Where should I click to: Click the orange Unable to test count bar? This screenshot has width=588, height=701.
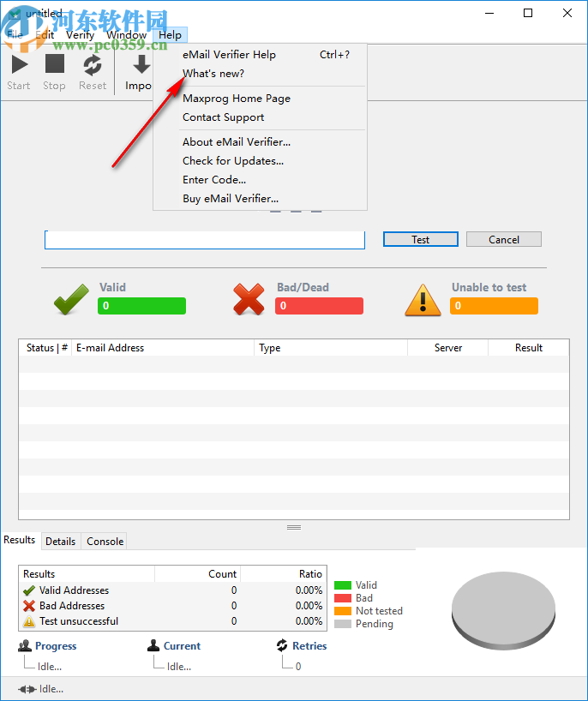point(494,306)
